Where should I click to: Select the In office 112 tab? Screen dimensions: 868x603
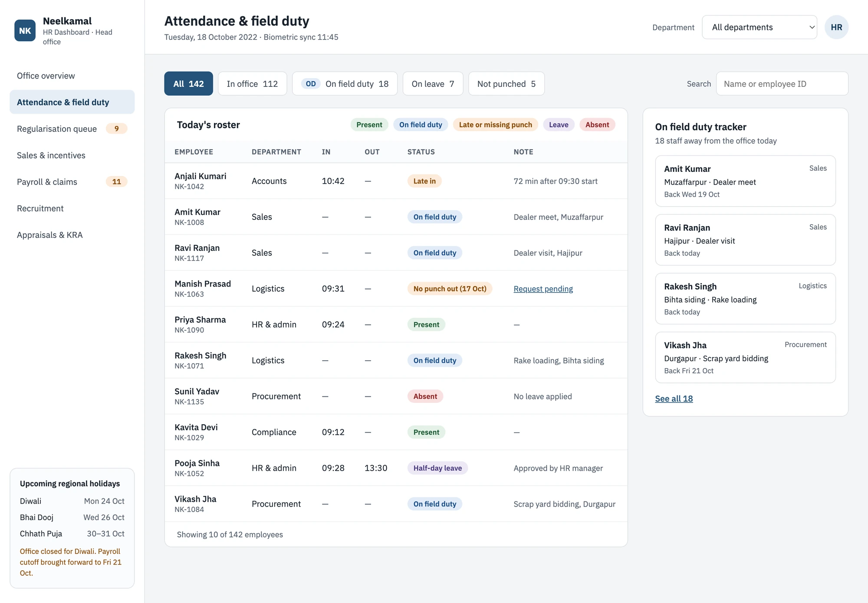252,84
